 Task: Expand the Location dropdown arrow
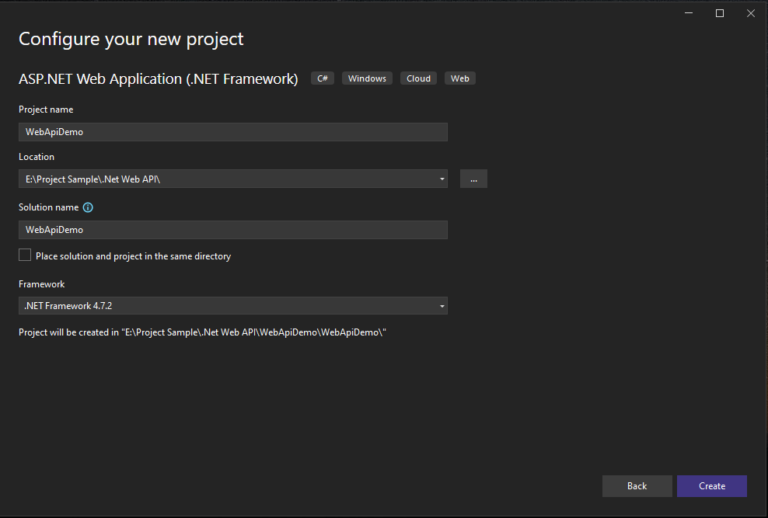point(442,179)
